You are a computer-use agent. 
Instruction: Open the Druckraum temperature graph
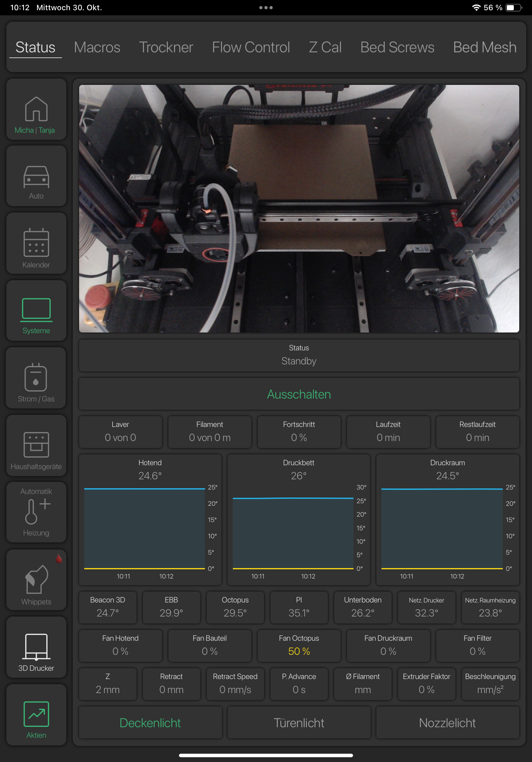447,520
